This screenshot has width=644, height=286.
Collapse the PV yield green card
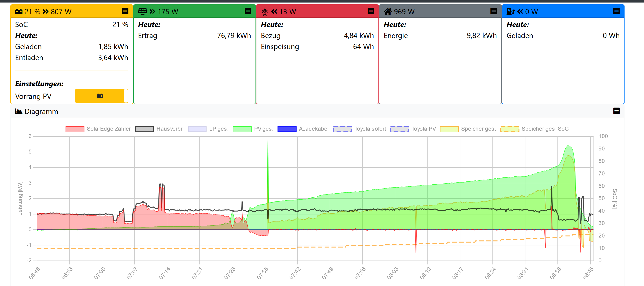tap(248, 11)
